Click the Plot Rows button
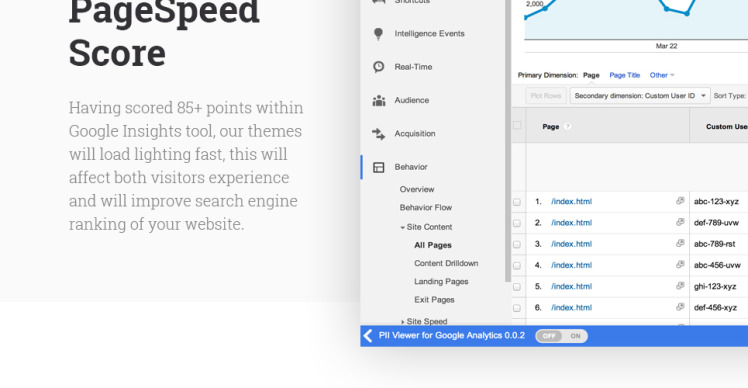Image resolution: width=748 pixels, height=388 pixels. 546,96
